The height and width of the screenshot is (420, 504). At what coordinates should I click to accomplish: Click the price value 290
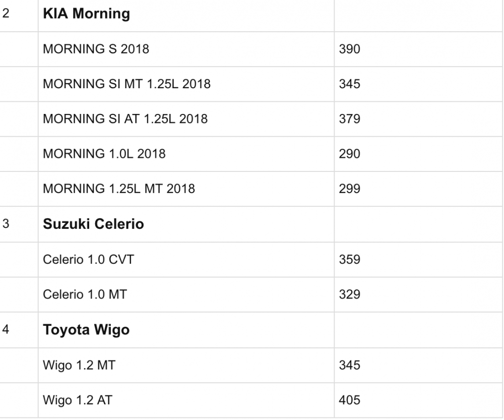click(x=349, y=153)
